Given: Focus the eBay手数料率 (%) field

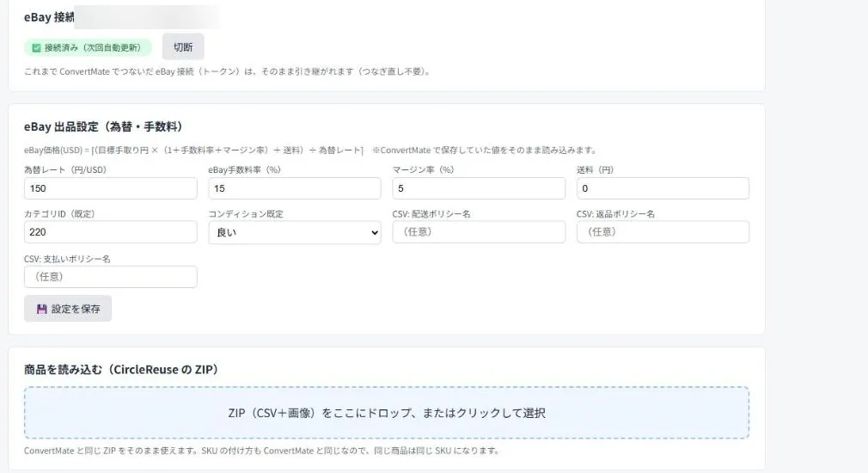Looking at the screenshot, I should coord(295,188).
